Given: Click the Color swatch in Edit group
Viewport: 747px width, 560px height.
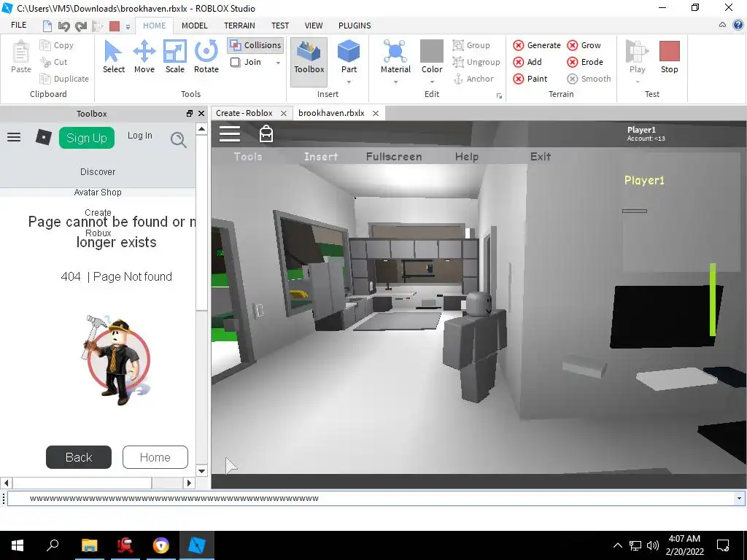Looking at the screenshot, I should point(432,51).
